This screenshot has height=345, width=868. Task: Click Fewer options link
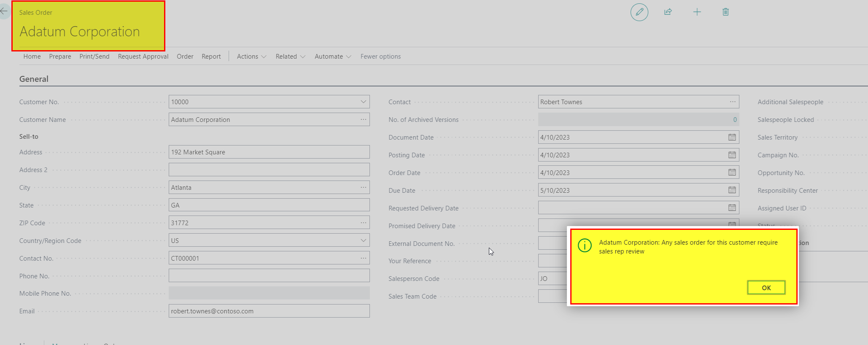point(380,57)
